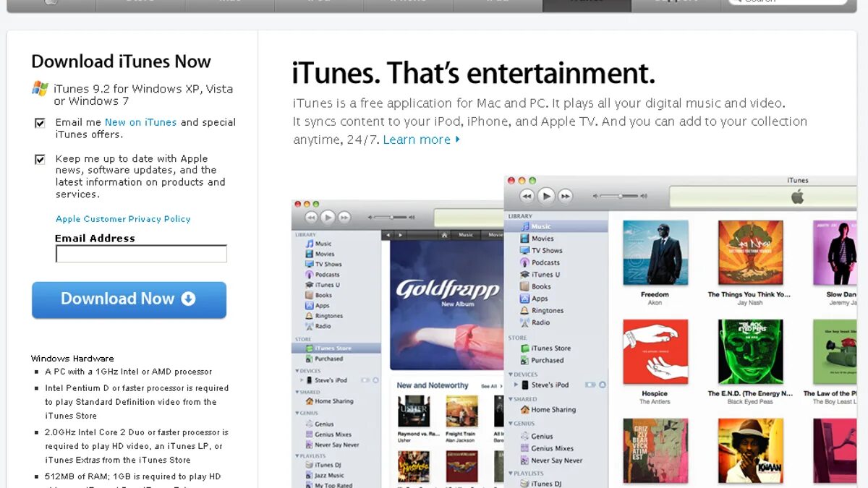Expand Steve's iPod triangle in back iTunes window
The image size is (868, 488).
coord(301,380)
